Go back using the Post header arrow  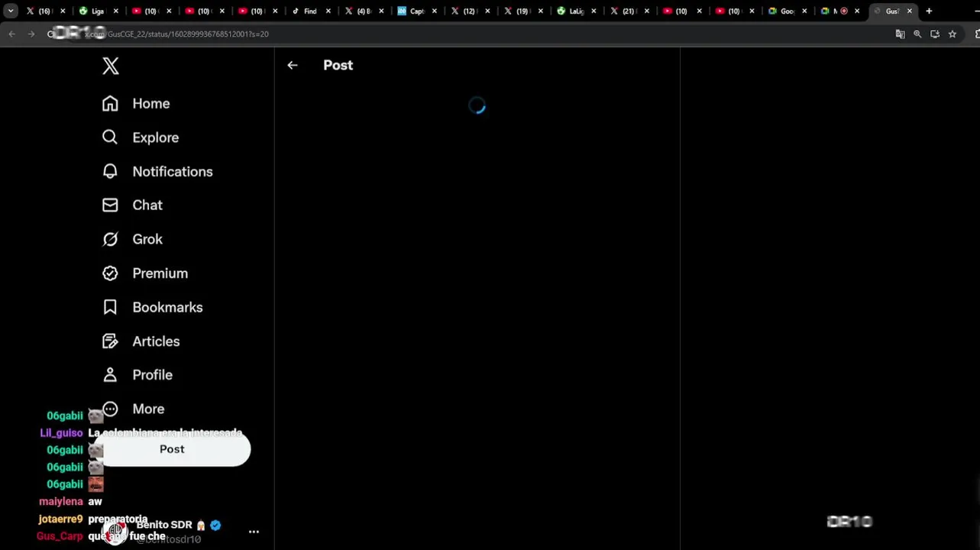tap(293, 66)
